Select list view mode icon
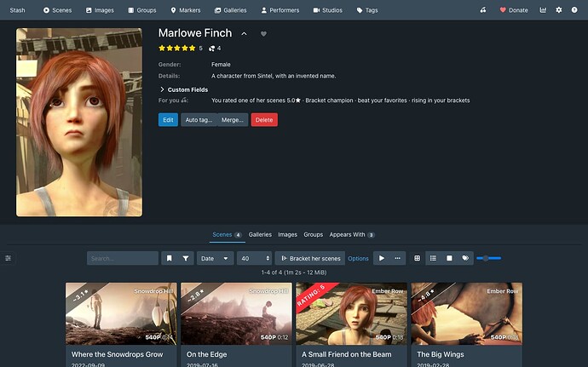This screenshot has width=588, height=367. 433,258
